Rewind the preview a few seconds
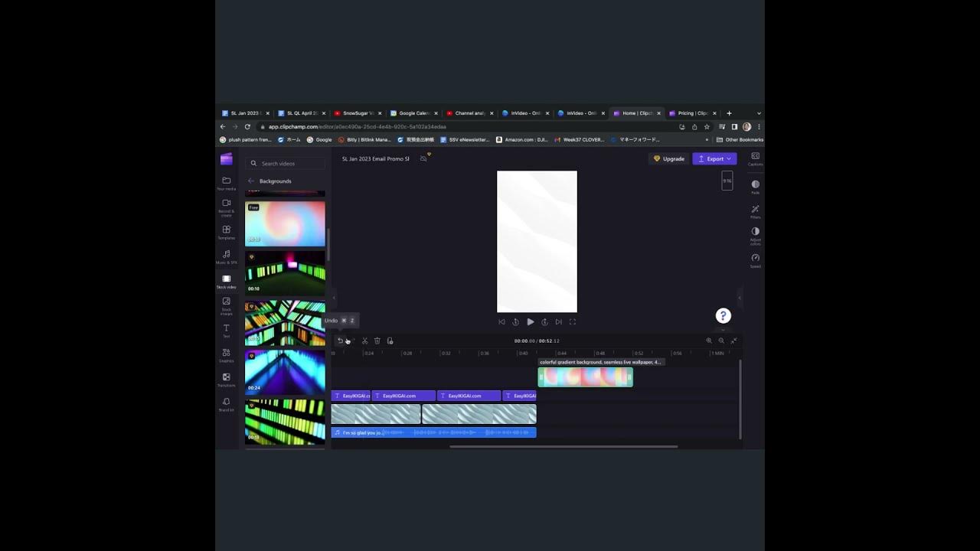980x551 pixels. point(515,322)
